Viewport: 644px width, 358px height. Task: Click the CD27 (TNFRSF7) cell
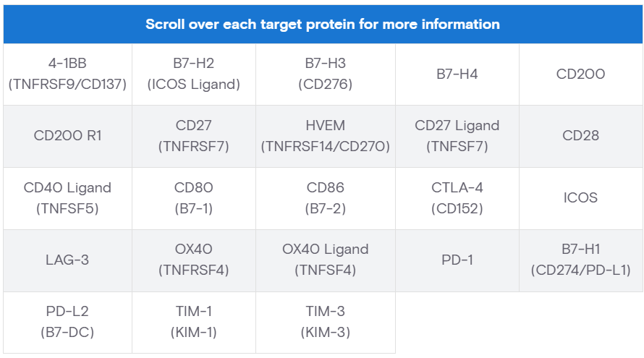(193, 136)
